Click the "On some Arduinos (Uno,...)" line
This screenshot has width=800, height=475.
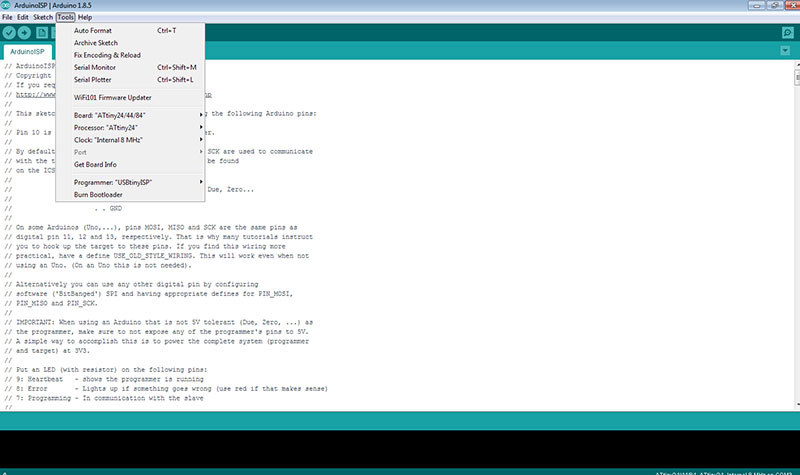point(151,228)
